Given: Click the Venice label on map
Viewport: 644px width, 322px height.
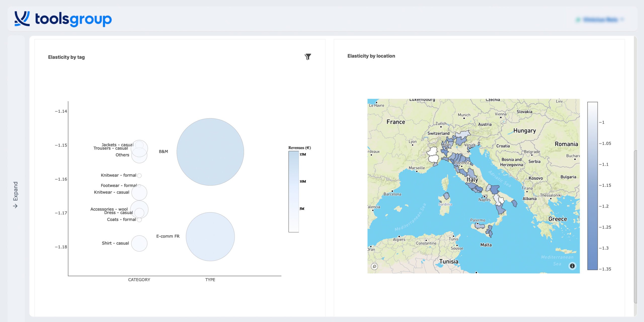Looking at the screenshot, I should pos(470,145).
